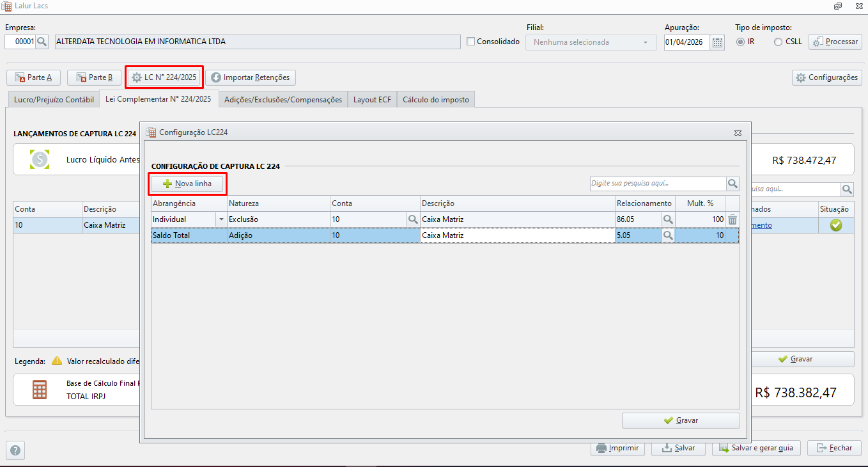Click Relacionamento magnifier beside 5.05
The height and width of the screenshot is (467, 868).
(x=668, y=235)
